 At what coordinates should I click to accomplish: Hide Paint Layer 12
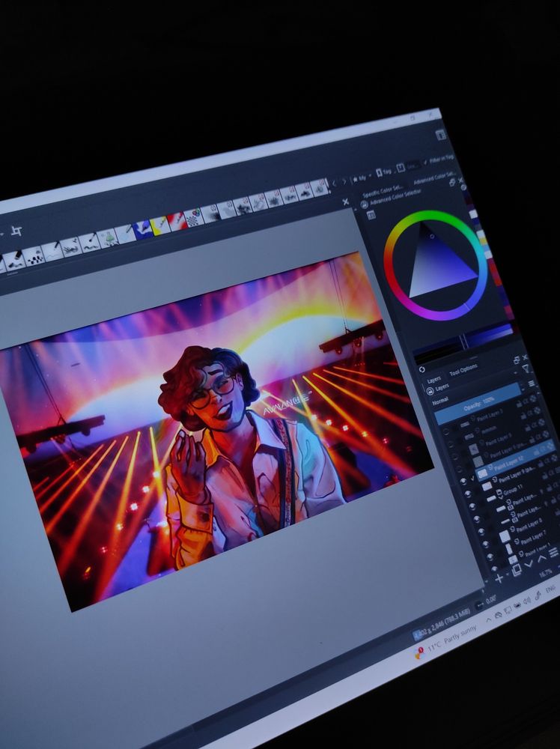463,482
